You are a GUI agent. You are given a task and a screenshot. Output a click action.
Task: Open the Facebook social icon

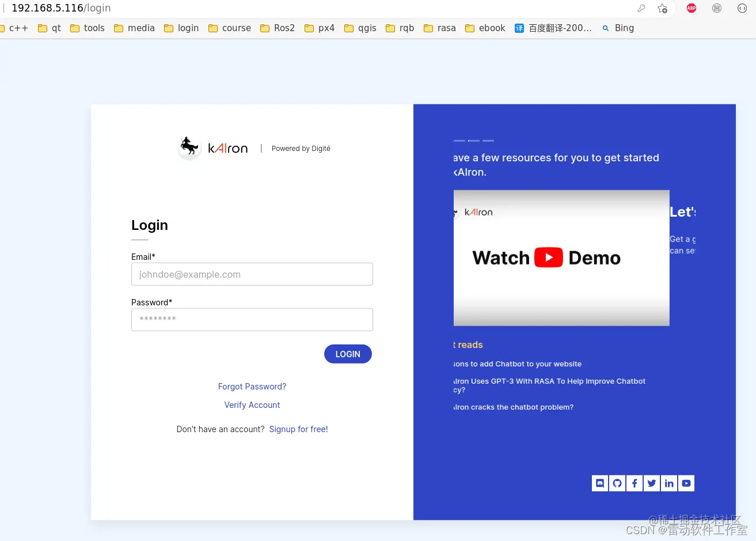click(635, 483)
